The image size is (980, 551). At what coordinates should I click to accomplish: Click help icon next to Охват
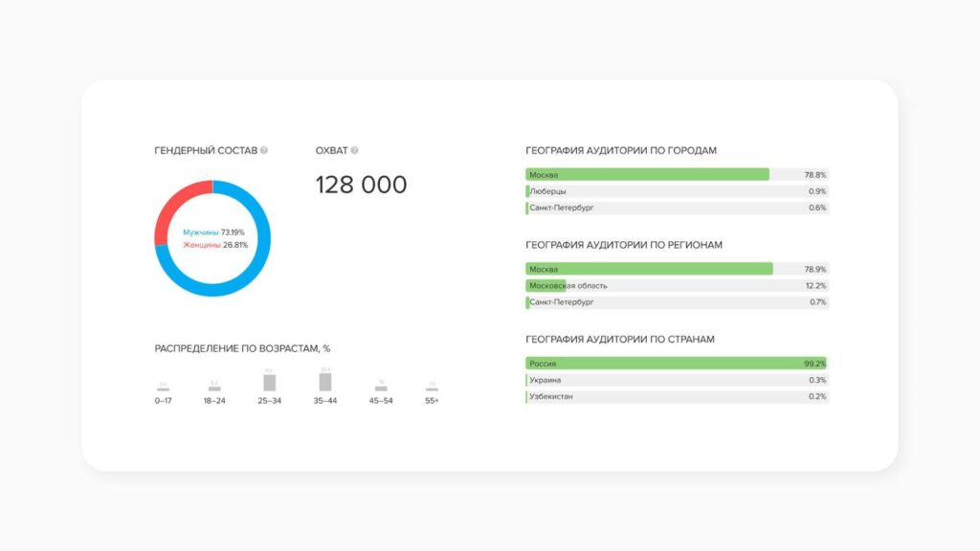pos(354,150)
